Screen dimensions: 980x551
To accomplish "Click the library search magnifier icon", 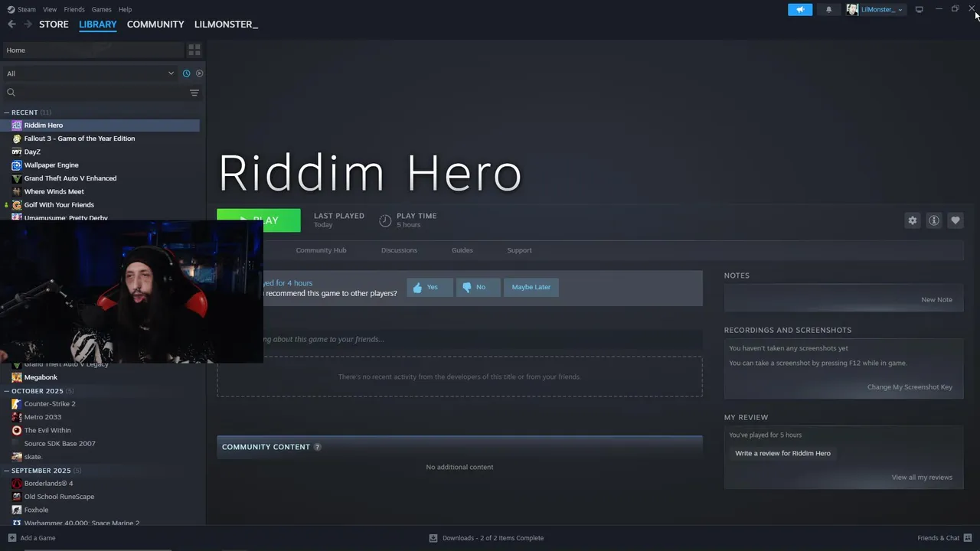I will coord(11,93).
